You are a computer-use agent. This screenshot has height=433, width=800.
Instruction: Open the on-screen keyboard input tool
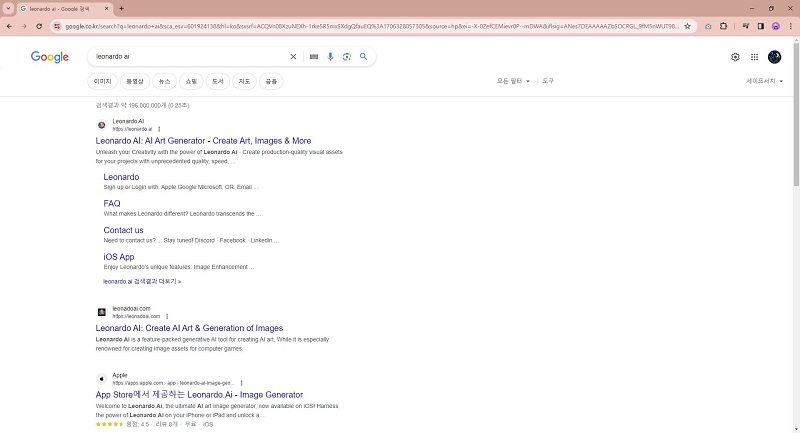(314, 57)
